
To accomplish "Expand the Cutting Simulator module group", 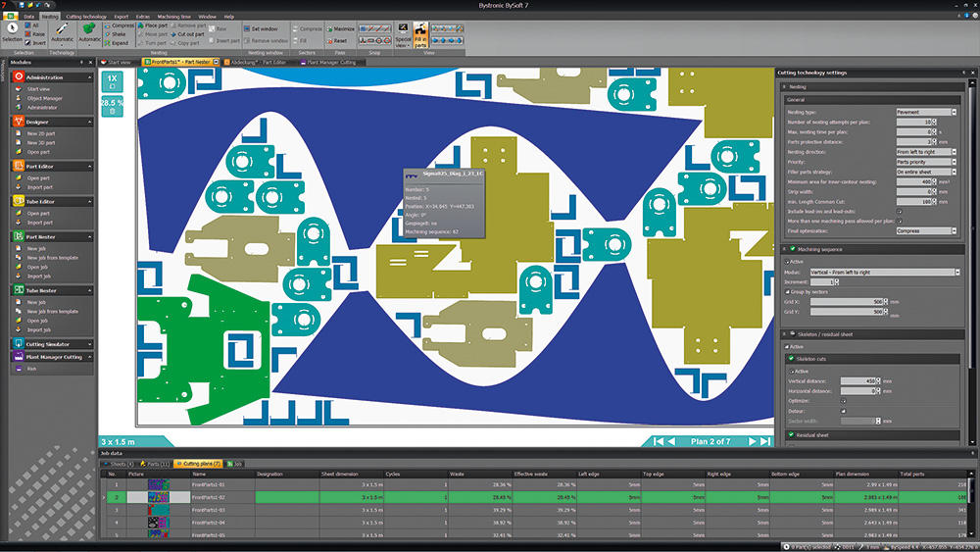I will 89,344.
